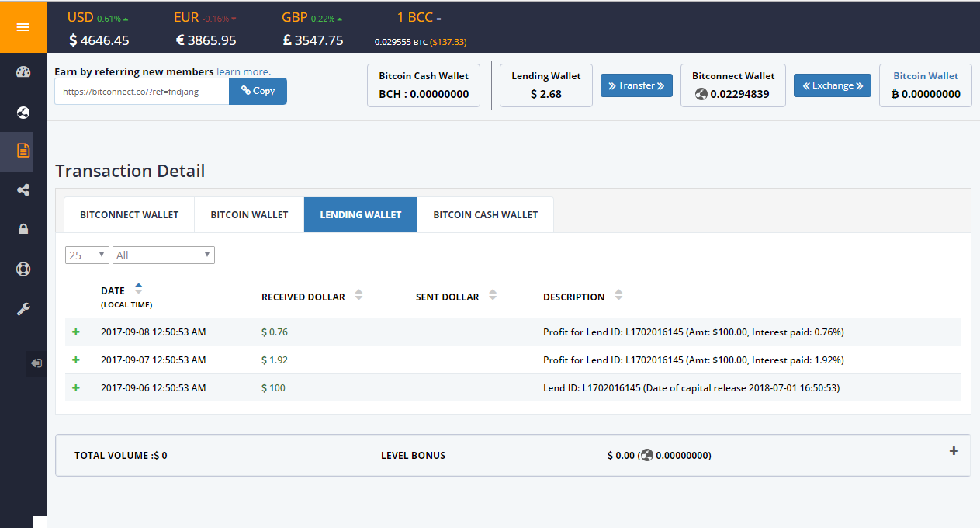Click the 0.76% interest profit description
Screen dimensions: 980x528
click(694, 332)
